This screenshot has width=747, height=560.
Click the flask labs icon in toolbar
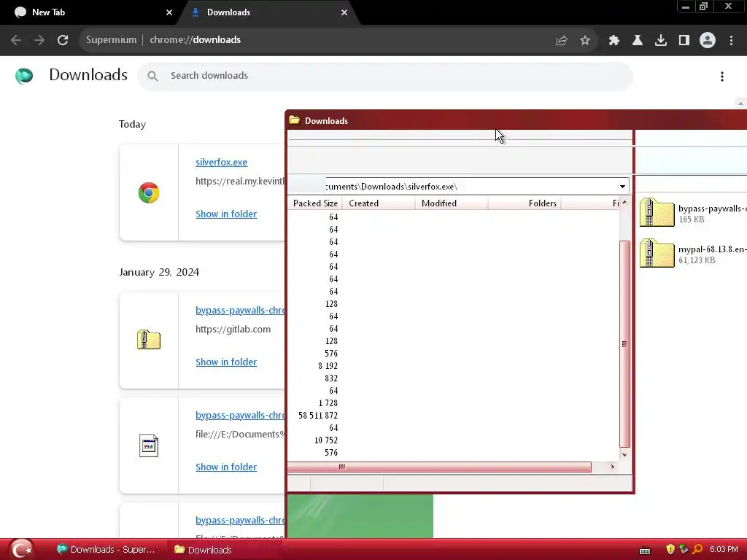(x=638, y=41)
